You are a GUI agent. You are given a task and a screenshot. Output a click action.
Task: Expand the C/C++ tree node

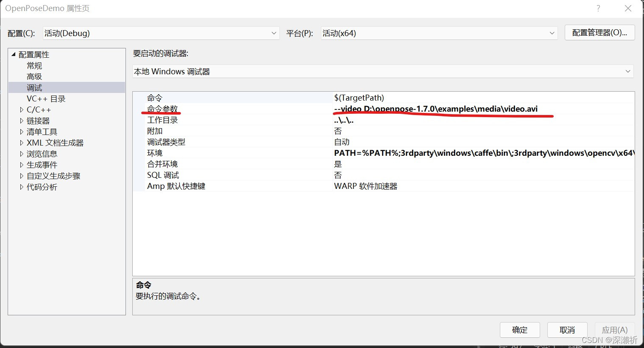(x=22, y=109)
